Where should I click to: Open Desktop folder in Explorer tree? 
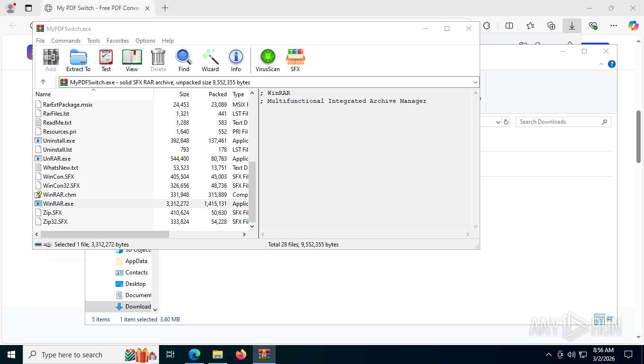[131, 284]
